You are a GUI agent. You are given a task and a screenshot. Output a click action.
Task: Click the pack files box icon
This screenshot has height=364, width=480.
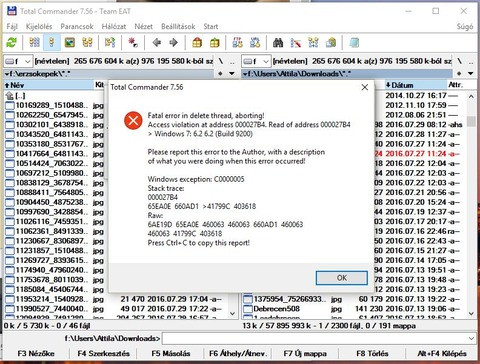coord(197,43)
